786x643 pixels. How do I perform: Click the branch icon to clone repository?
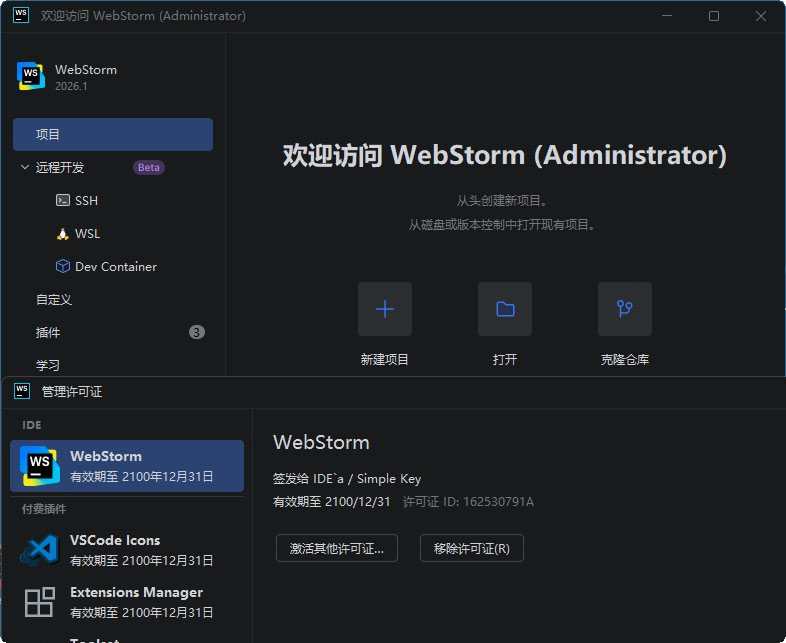tap(625, 309)
